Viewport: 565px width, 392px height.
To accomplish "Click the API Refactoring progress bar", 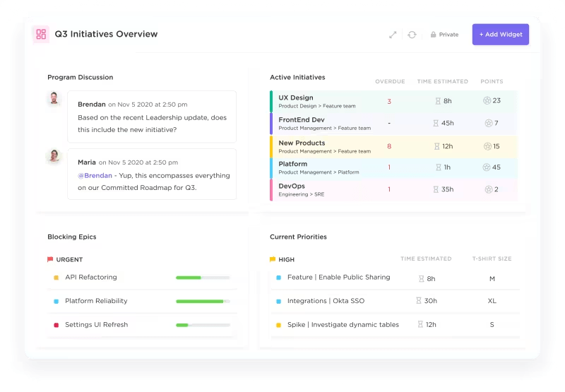I will coord(203,278).
